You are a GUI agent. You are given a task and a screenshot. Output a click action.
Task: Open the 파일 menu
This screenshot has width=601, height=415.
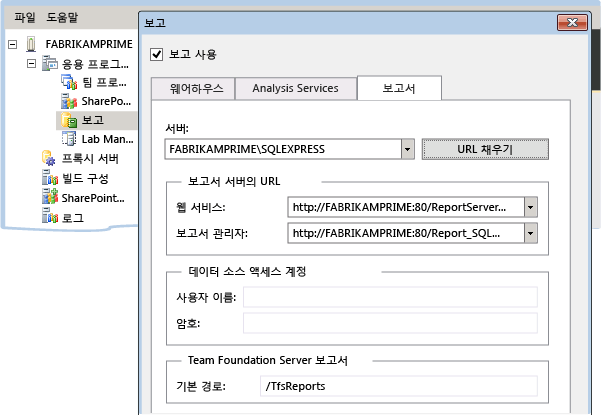click(x=25, y=17)
